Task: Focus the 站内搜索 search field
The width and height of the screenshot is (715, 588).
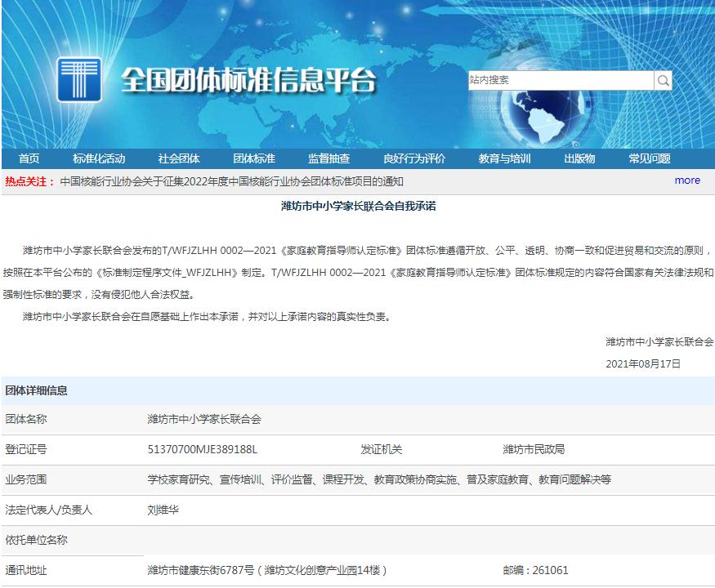Action: coord(561,80)
